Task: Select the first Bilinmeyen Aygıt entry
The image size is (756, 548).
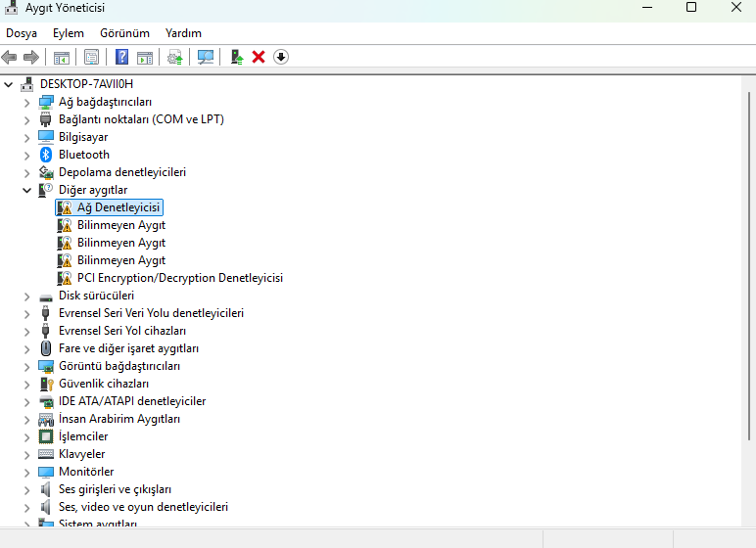Action: click(121, 225)
